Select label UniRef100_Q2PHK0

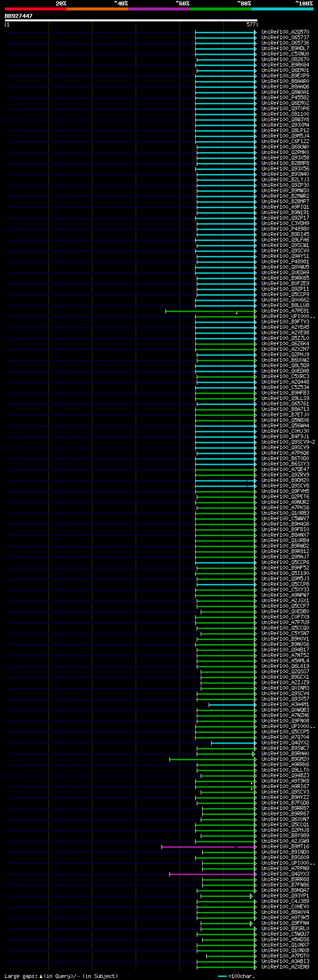tap(285, 153)
